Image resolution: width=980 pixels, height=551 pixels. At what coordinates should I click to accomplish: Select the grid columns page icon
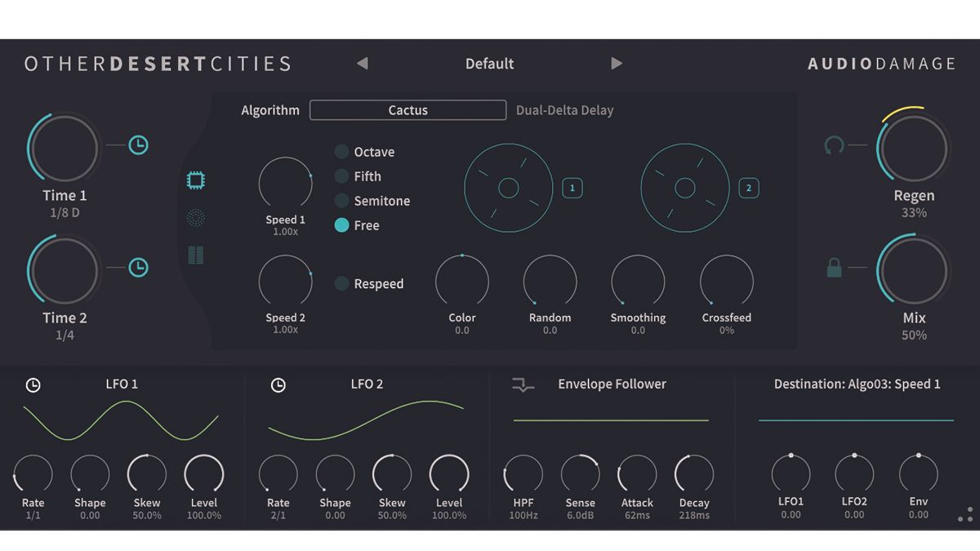click(x=196, y=256)
